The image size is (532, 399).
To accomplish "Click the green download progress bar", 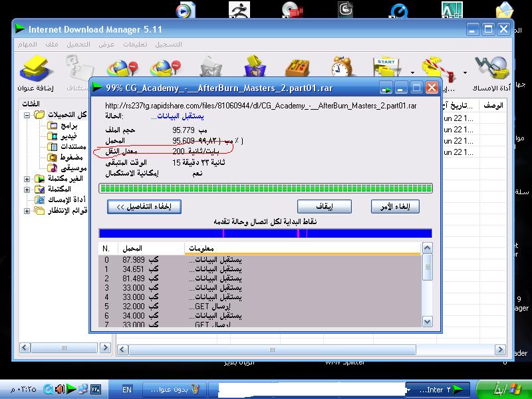I will coord(265,188).
